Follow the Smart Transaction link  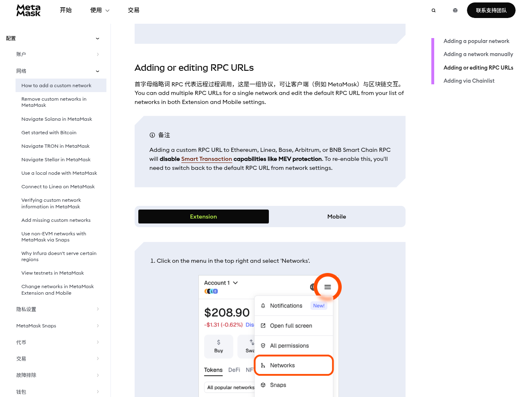click(x=207, y=159)
